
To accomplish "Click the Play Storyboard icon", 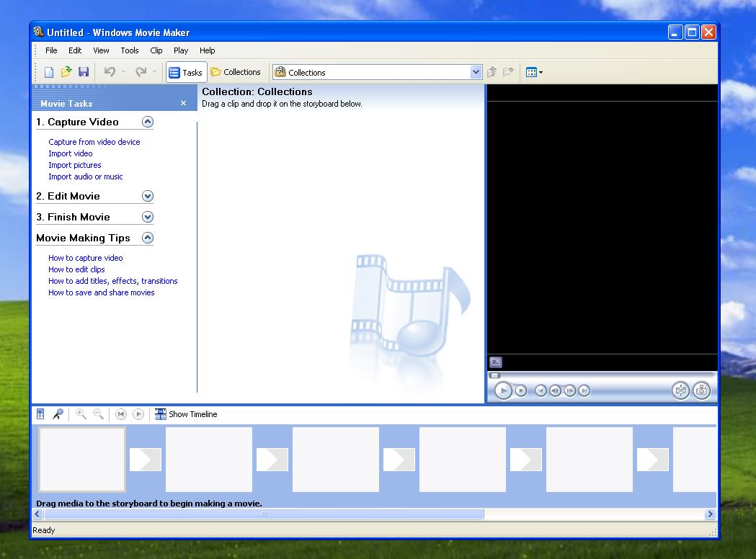I will pyautogui.click(x=138, y=414).
